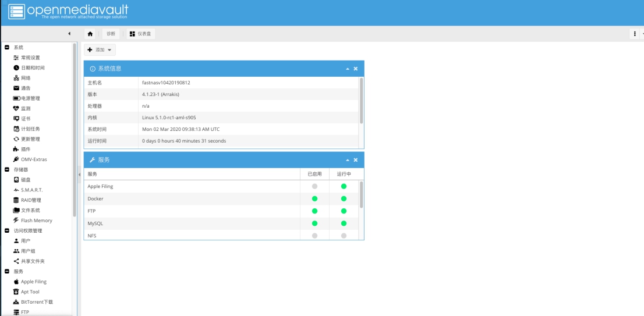This screenshot has width=644, height=316.
Task: Click the Apple Filing enabled status dot
Action: click(314, 186)
